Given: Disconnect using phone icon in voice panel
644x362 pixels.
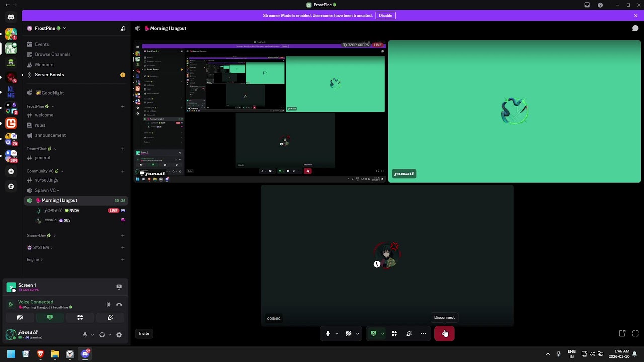Looking at the screenshot, I should point(119,304).
